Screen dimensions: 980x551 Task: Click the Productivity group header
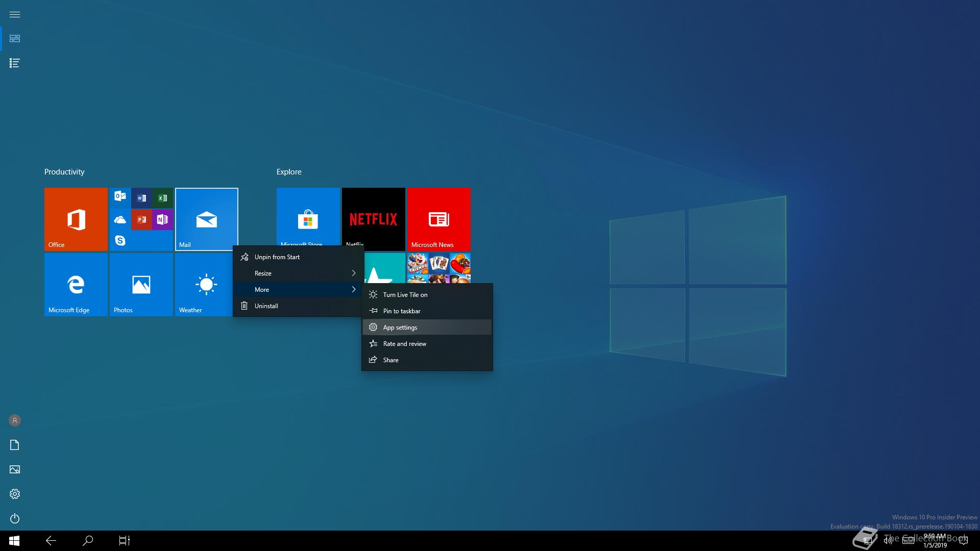click(x=64, y=172)
